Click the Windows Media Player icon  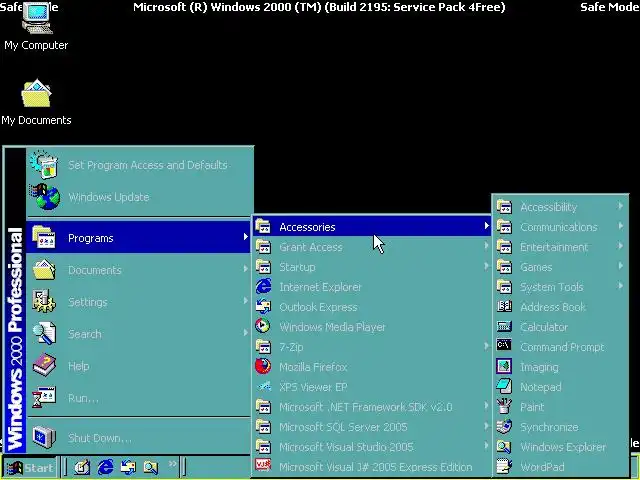coord(263,326)
